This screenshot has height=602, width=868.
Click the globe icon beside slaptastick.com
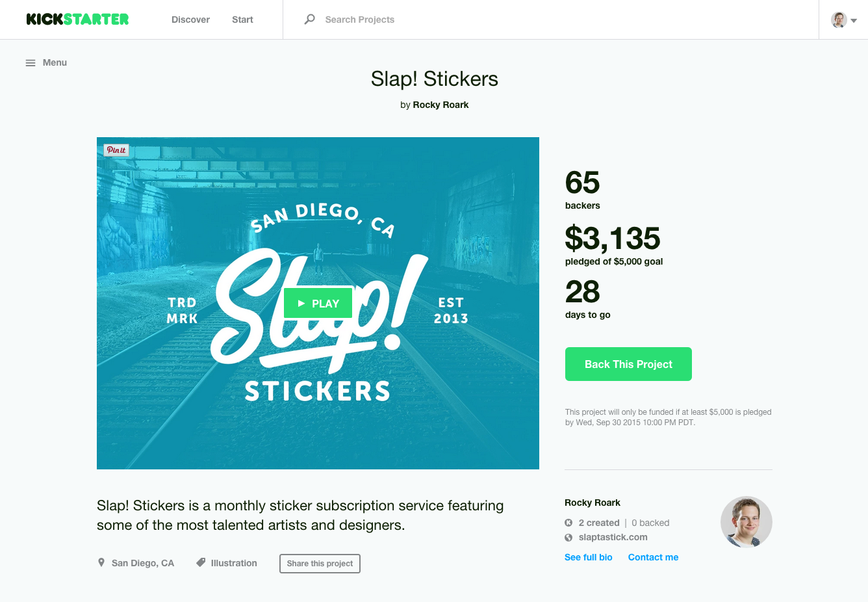pyautogui.click(x=568, y=538)
